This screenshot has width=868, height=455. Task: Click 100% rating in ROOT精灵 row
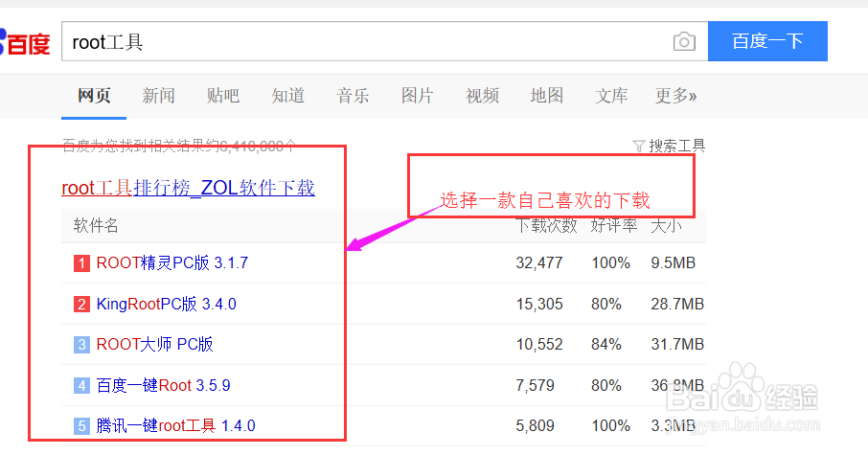click(x=610, y=262)
